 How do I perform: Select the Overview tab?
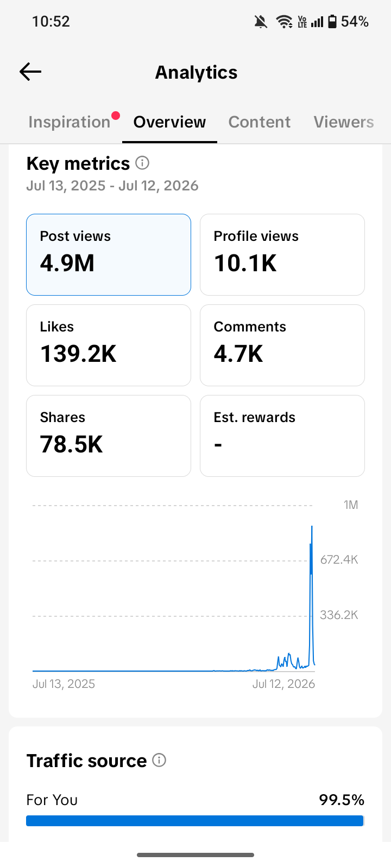coord(169,122)
